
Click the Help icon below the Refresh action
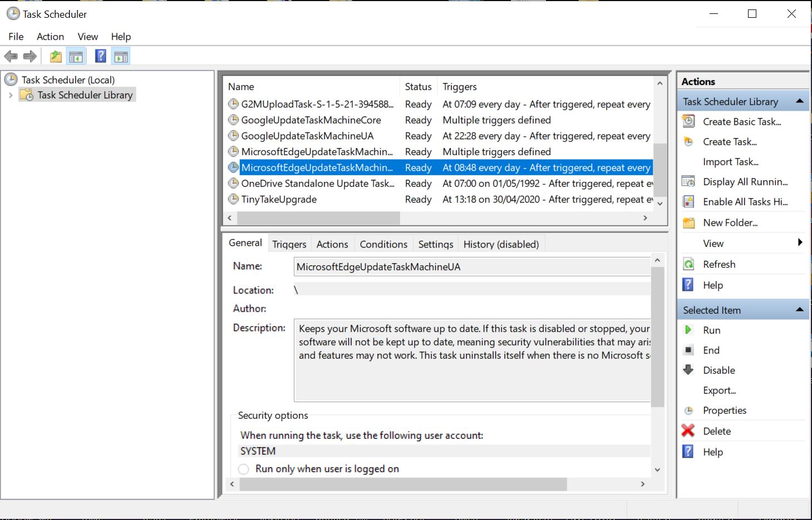tap(688, 285)
